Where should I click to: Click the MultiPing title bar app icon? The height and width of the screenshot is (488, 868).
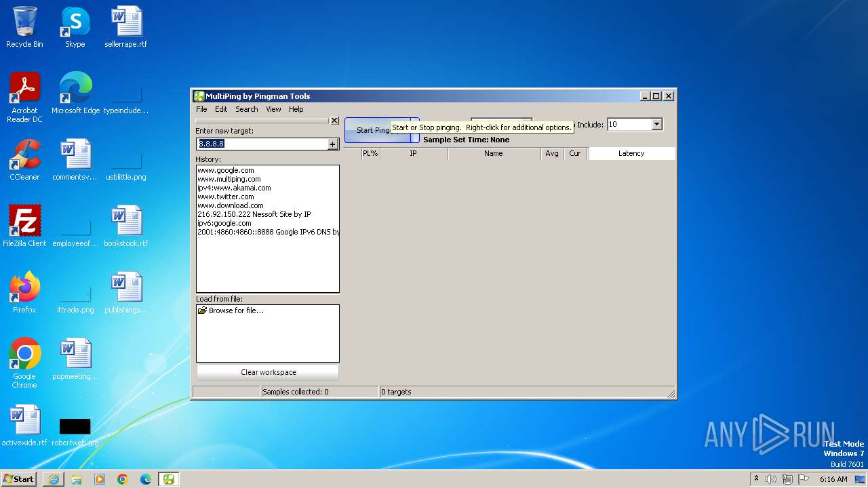click(199, 96)
